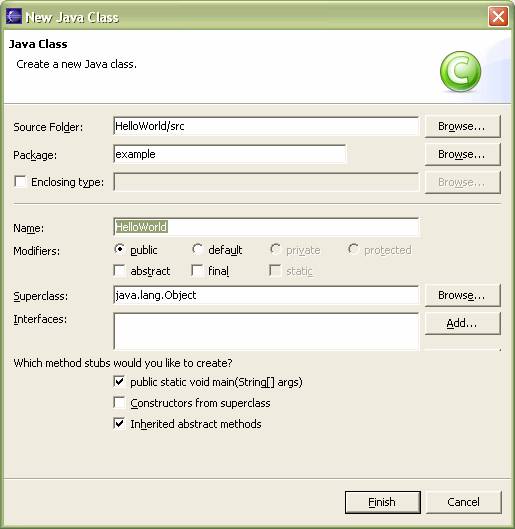Image resolution: width=515 pixels, height=529 pixels.
Task: Browse for the Package
Action: click(462, 154)
